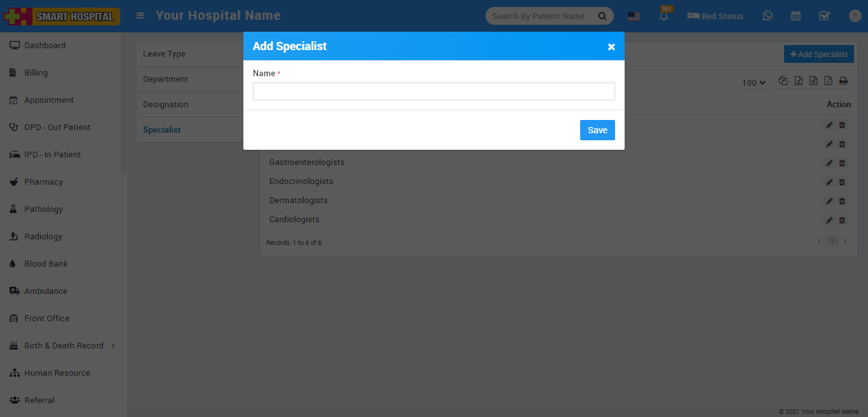Toggle sidebar with hamburger menu icon
The height and width of the screenshot is (417, 868).
pyautogui.click(x=140, y=16)
